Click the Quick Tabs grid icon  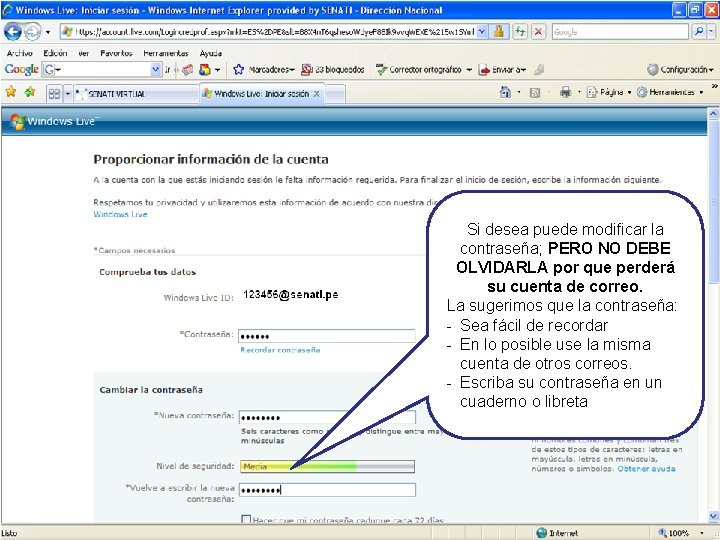(54, 94)
